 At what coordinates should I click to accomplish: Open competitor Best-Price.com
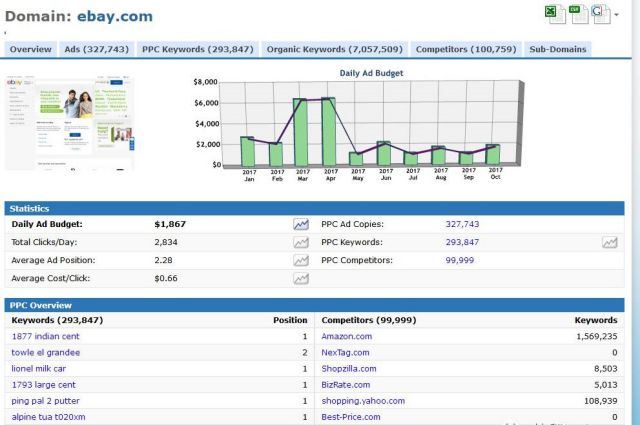(x=351, y=417)
